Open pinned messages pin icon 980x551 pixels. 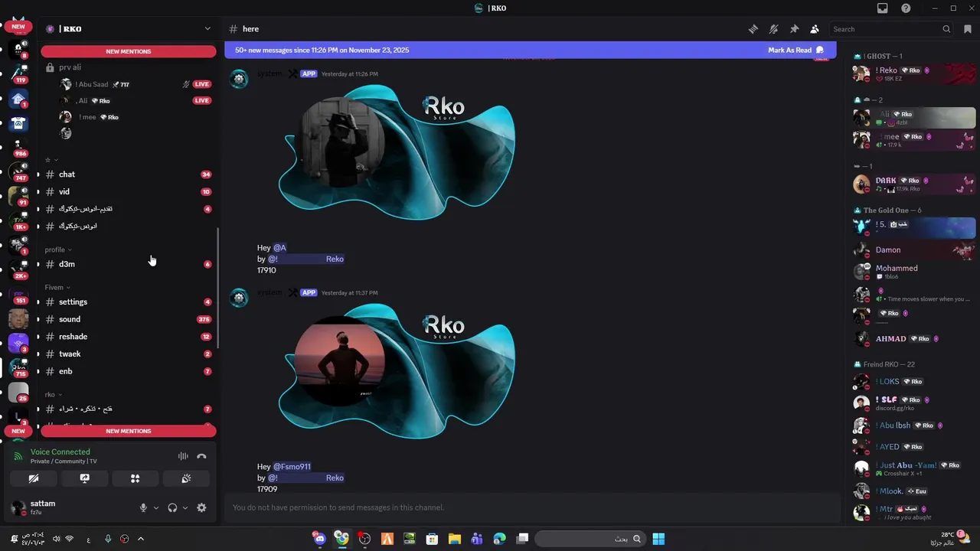pos(794,29)
